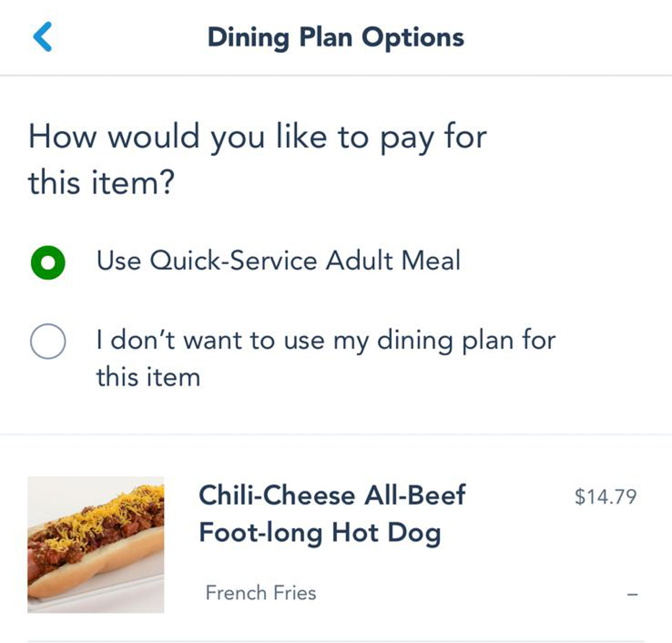
Task: Click the $14.79 item price
Action: coord(605,497)
